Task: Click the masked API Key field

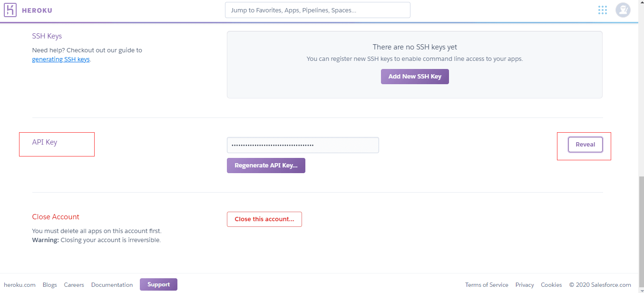Action: (x=302, y=145)
